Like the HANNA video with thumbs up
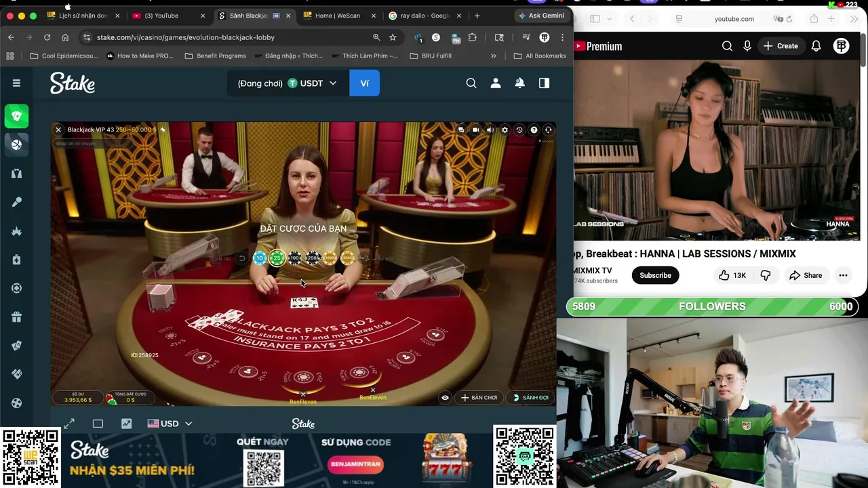 tap(732, 275)
